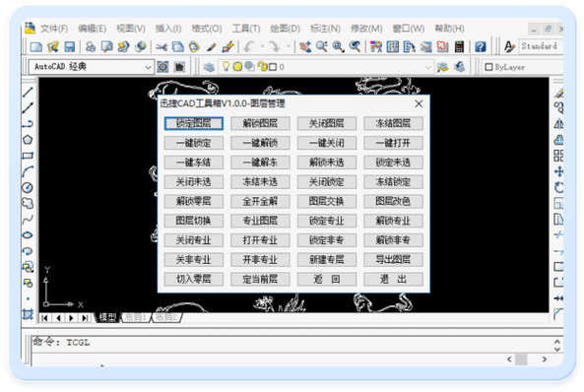Select the Hatch tool icon
This screenshot has width=584, height=392.
(28, 315)
